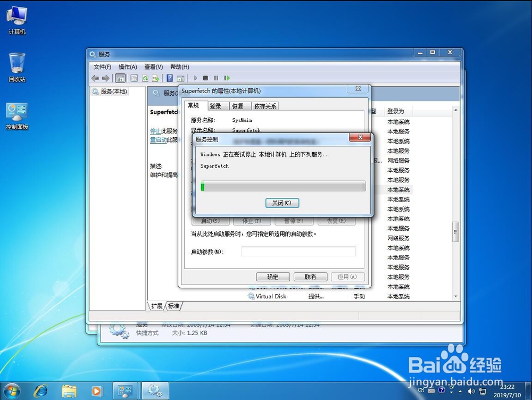Click the services list scroll-up arrow
This screenshot has width=532, height=400.
pos(456,110)
